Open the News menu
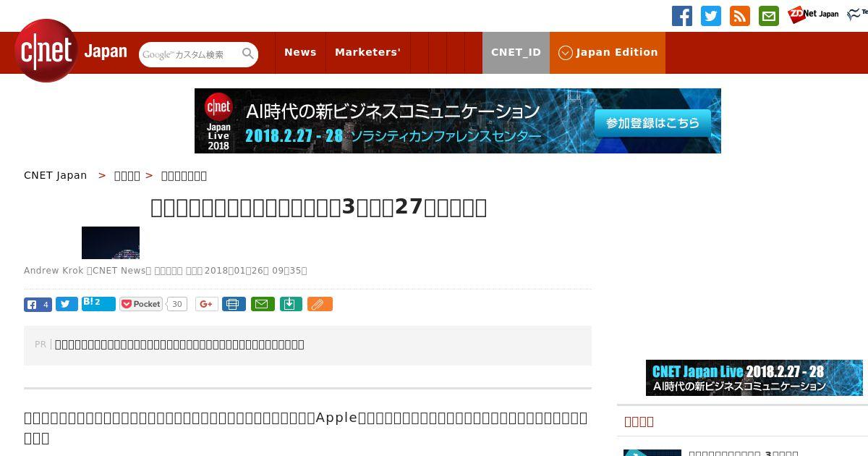The image size is (868, 456). (x=300, y=53)
